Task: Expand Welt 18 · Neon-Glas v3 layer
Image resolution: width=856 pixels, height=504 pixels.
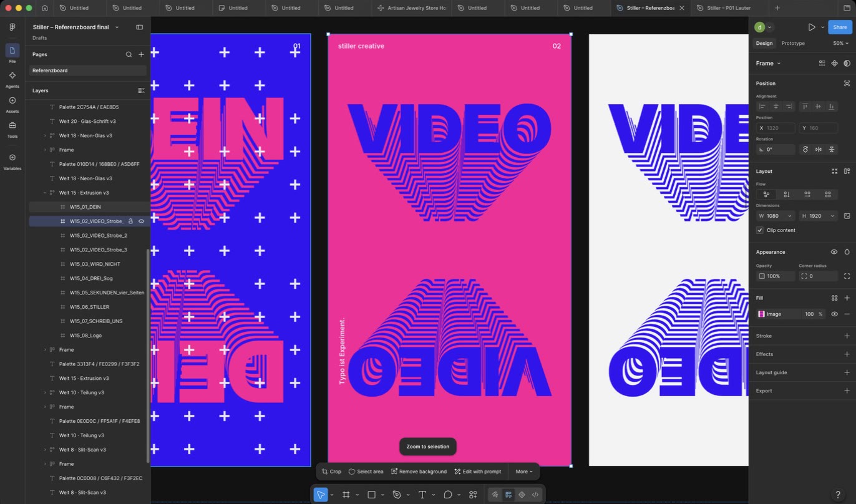Action: click(45, 136)
